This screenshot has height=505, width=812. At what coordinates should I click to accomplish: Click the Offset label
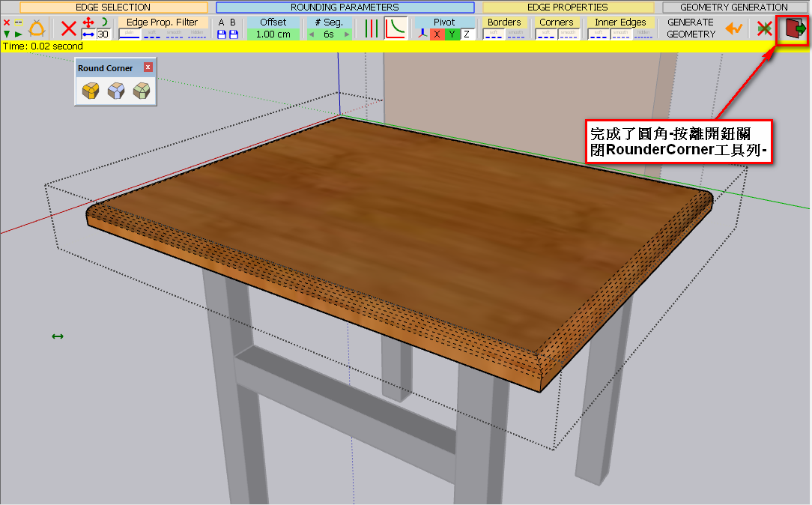(x=273, y=22)
